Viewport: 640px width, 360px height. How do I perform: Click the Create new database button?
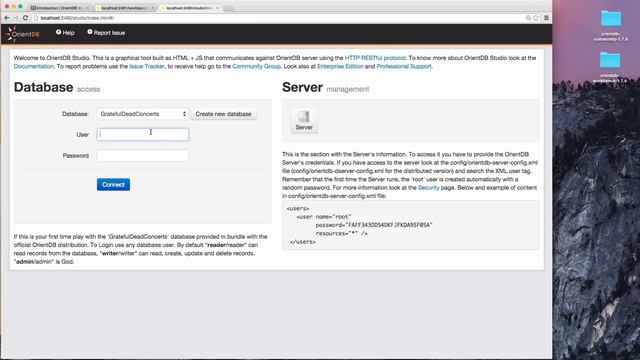pos(223,114)
